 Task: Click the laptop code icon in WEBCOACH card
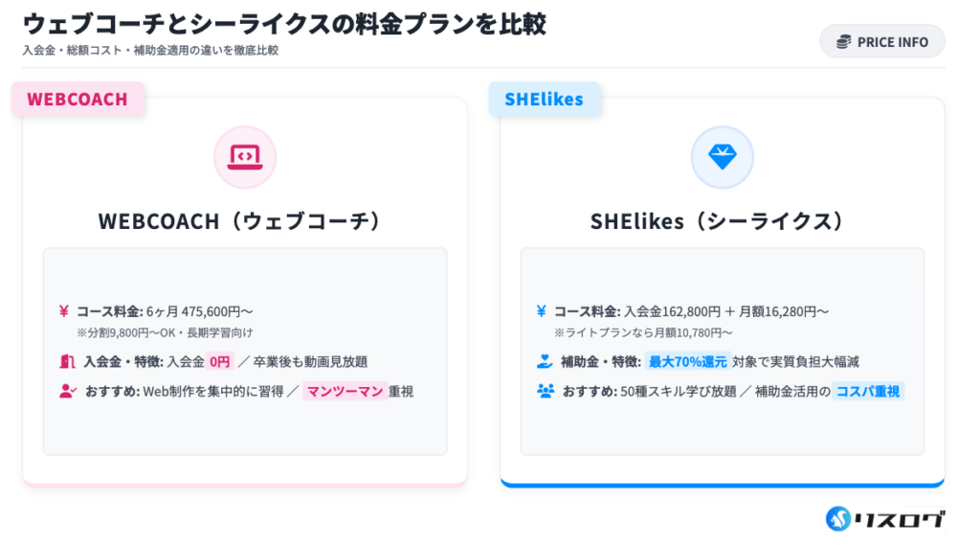point(244,156)
